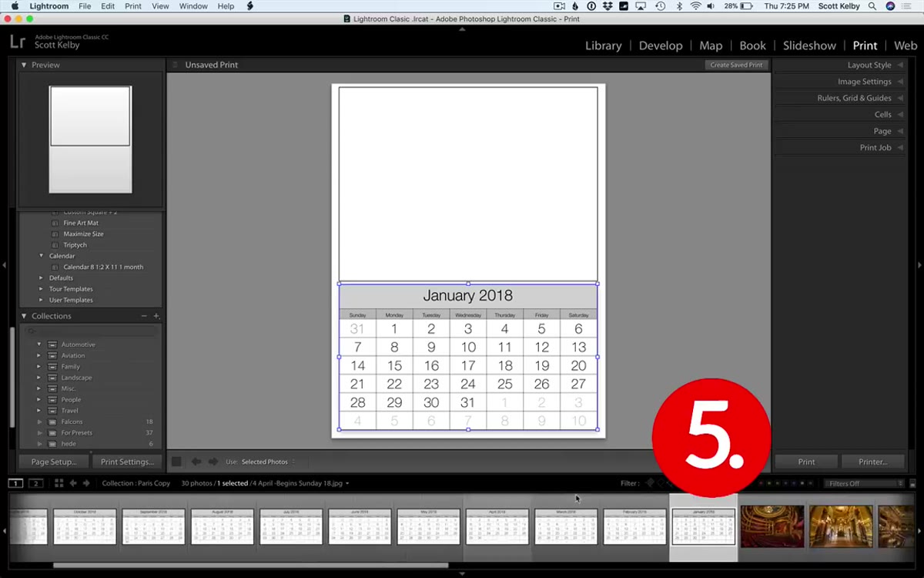Select the October calendar filmstrip thumbnail
Screen dimensions: 924x578
tap(85, 527)
